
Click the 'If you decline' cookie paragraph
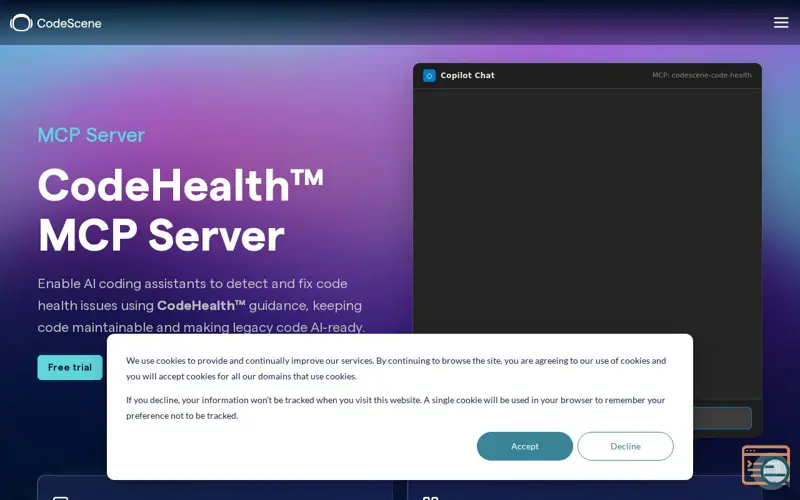395,408
